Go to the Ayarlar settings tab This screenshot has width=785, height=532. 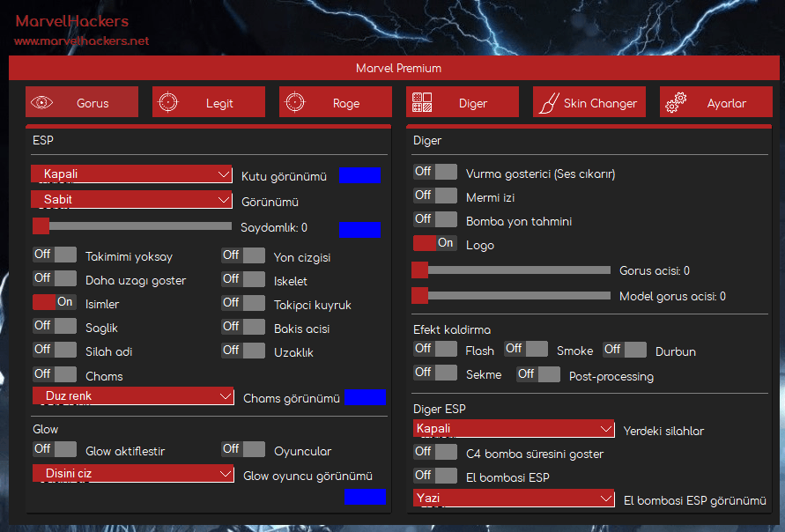tap(716, 101)
